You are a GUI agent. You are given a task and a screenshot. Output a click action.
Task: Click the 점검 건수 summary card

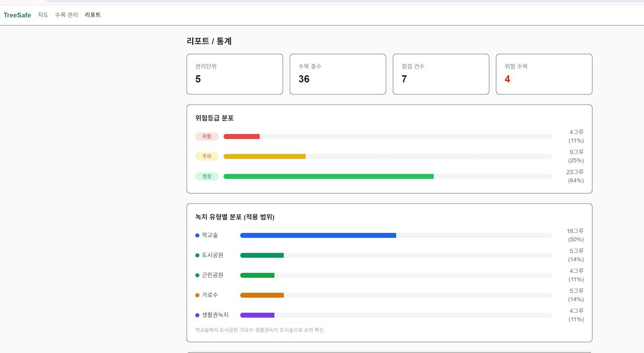click(x=441, y=74)
